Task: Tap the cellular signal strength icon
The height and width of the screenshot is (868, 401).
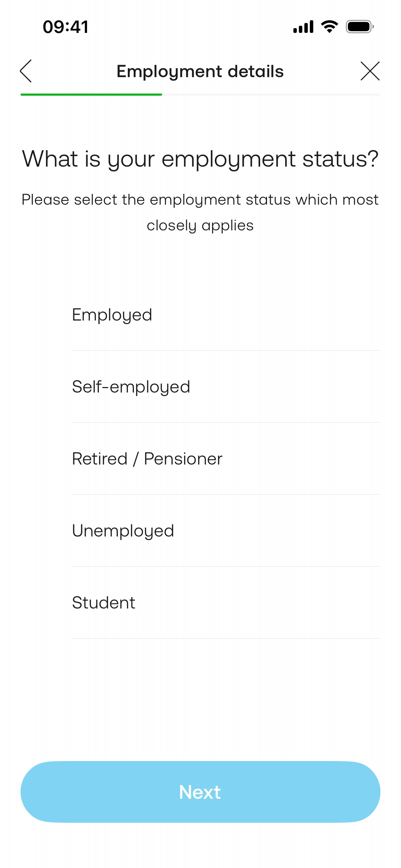Action: click(303, 27)
